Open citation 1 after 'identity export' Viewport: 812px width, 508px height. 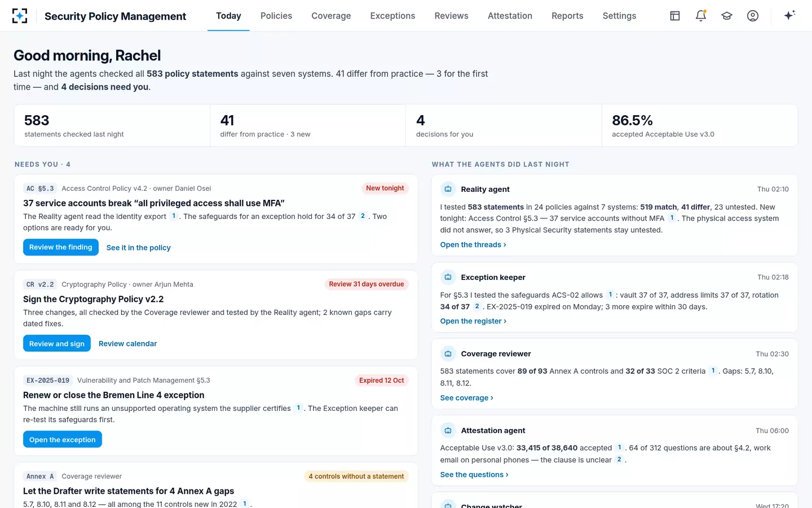pos(174,216)
